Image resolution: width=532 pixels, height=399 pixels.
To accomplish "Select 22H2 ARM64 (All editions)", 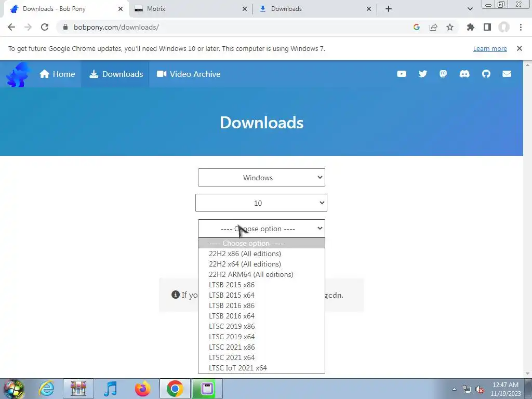I will (261, 274).
